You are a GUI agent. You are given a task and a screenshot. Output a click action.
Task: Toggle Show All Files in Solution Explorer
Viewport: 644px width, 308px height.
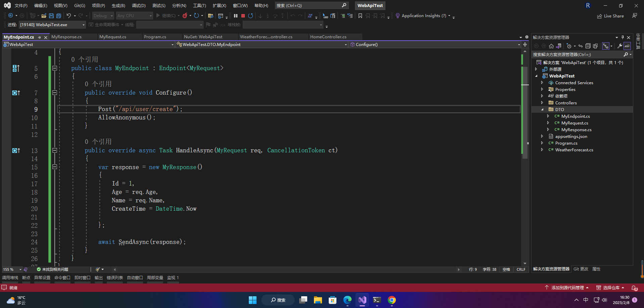tap(595, 46)
